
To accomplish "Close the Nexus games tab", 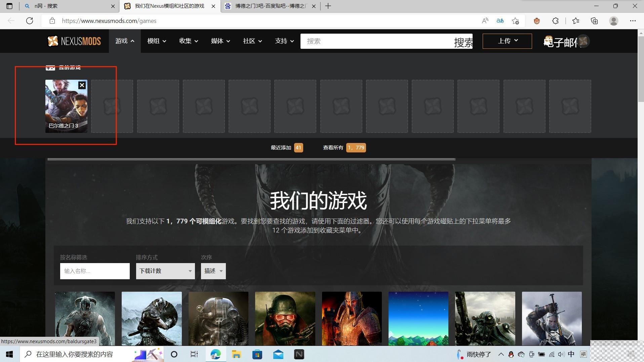I will (x=213, y=6).
